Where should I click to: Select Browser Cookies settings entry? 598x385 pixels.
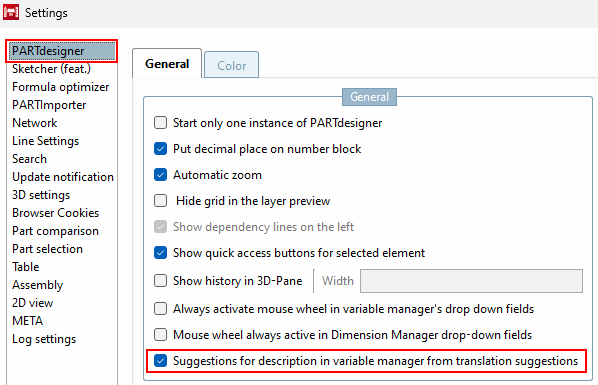click(x=56, y=213)
